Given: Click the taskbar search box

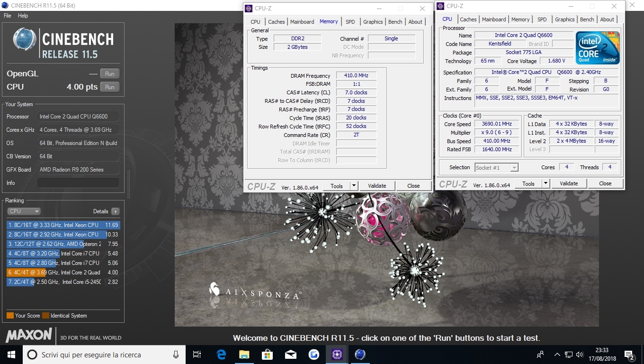Looking at the screenshot, I should coord(103,355).
